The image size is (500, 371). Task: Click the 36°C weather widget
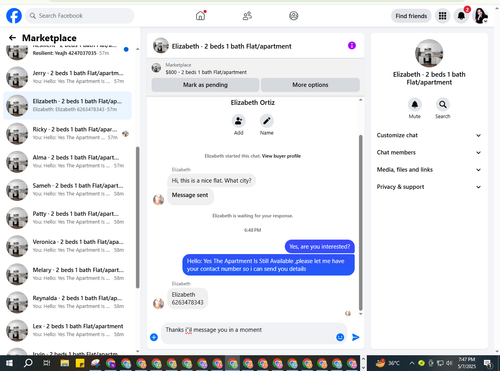(387, 363)
